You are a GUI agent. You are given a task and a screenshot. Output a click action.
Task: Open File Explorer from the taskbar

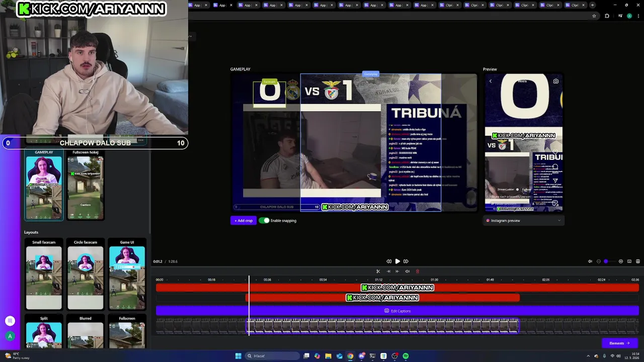(328, 356)
